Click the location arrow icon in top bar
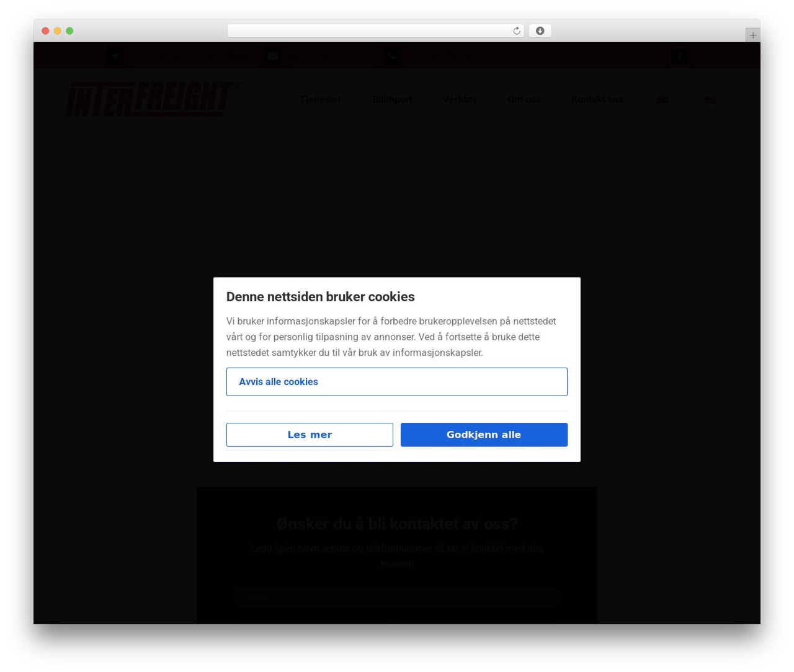Viewport: 794px width, 672px height. coord(115,56)
